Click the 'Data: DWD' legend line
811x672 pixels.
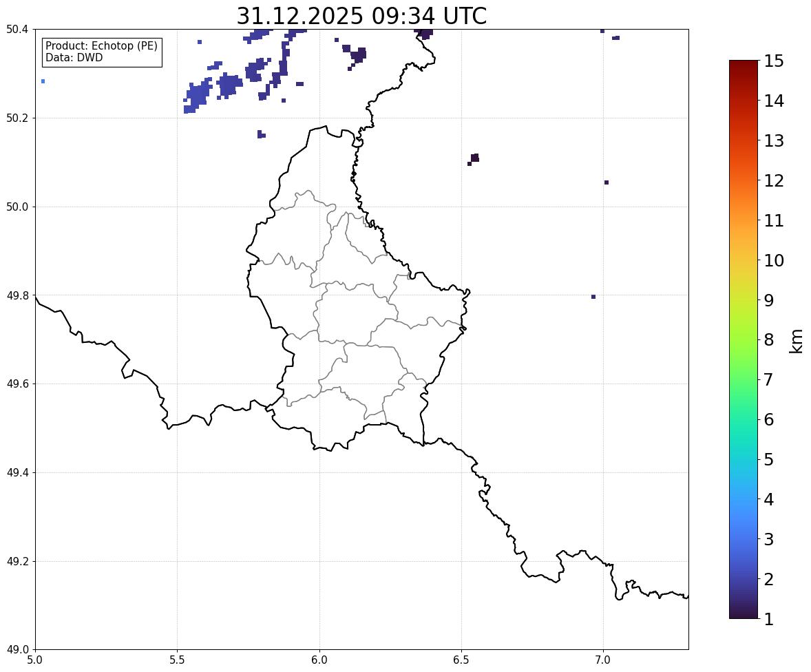pos(74,57)
